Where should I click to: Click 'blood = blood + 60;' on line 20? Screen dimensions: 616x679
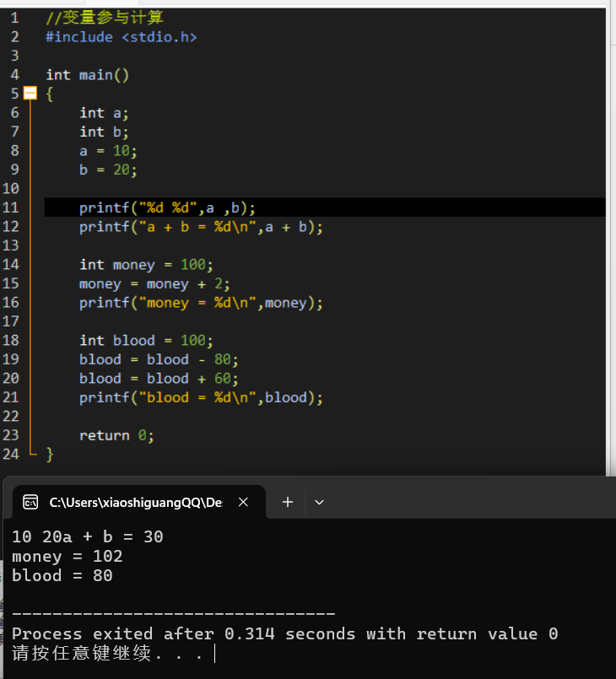(x=159, y=379)
